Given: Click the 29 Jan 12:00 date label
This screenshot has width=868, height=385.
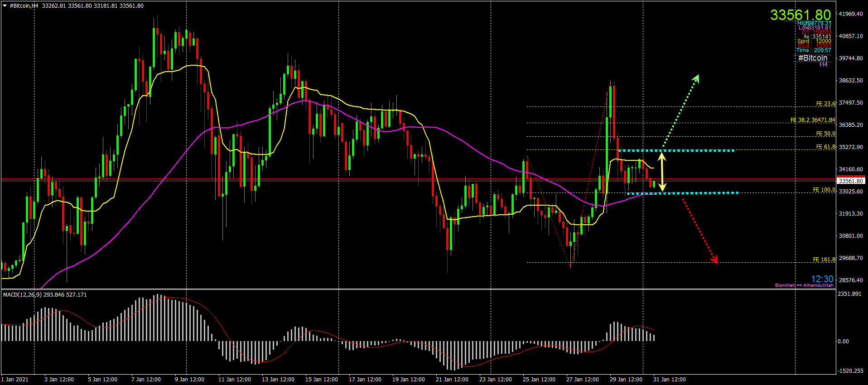Looking at the screenshot, I should pyautogui.click(x=626, y=380).
